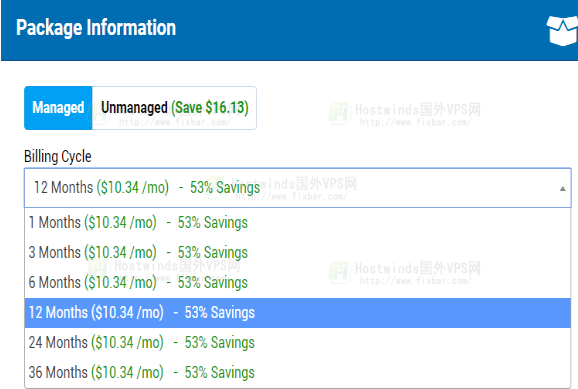Click the Billing Cycle combo box field
This screenshot has width=578, height=389.
pos(297,188)
